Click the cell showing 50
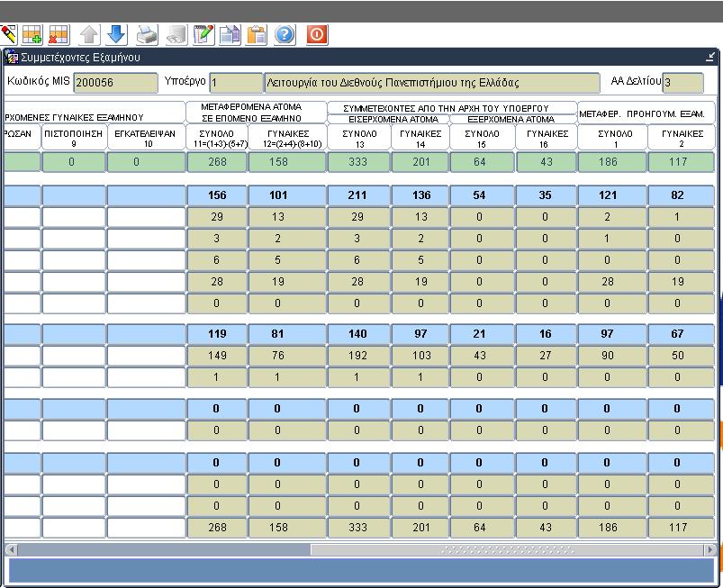Screen dimensions: 723x588 click(x=681, y=356)
